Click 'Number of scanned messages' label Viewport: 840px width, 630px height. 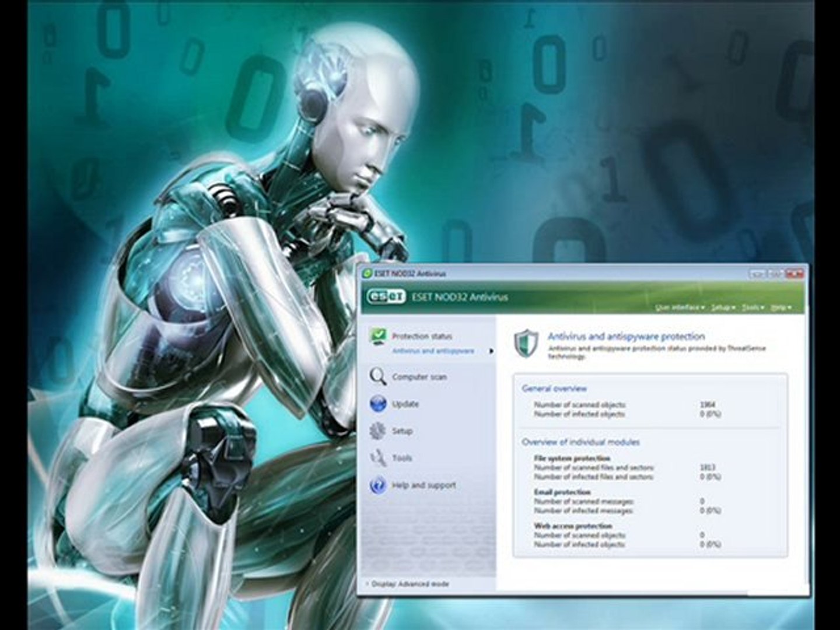coord(584,501)
